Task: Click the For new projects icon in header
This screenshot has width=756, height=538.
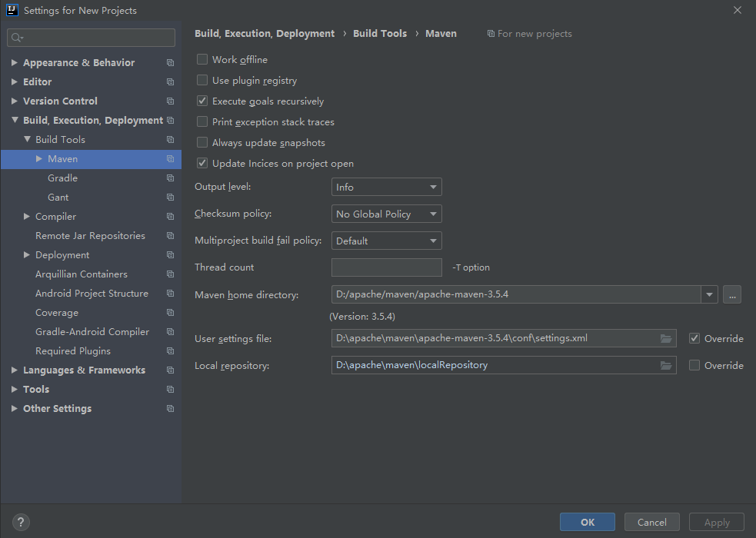Action: coord(490,33)
